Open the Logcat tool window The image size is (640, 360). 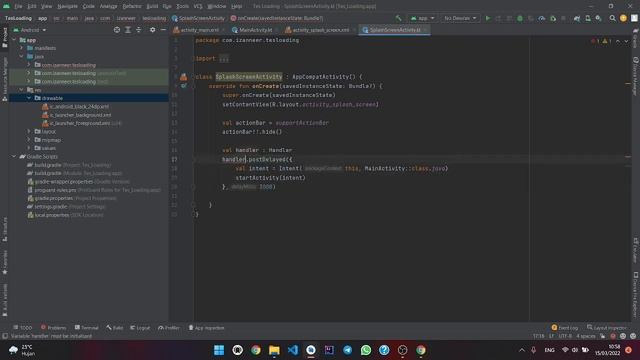click(140, 328)
